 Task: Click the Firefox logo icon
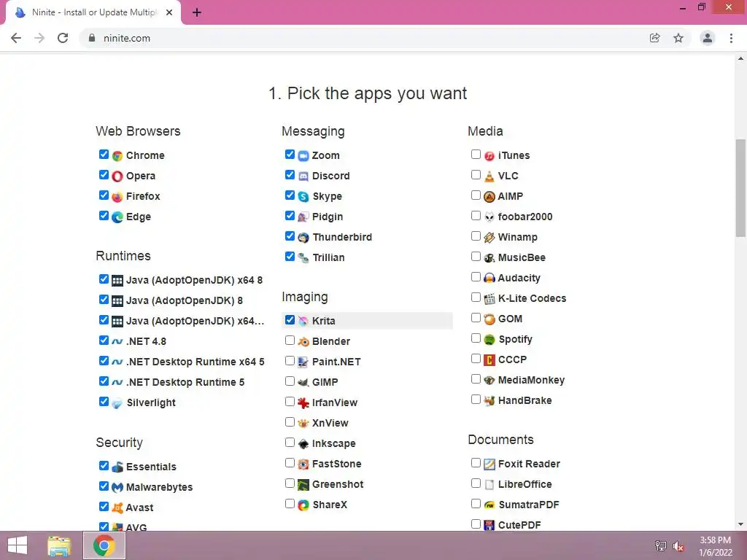pos(117,197)
